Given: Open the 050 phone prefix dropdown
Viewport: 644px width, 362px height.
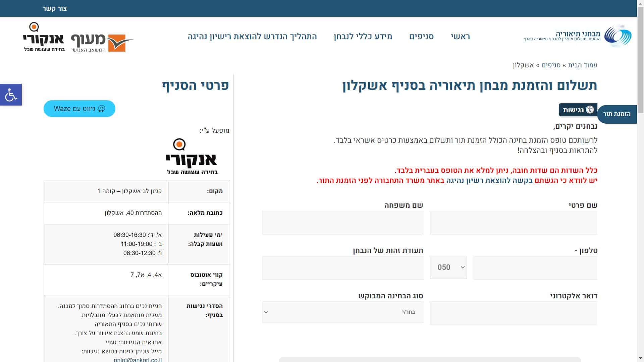Looking at the screenshot, I should (448, 267).
